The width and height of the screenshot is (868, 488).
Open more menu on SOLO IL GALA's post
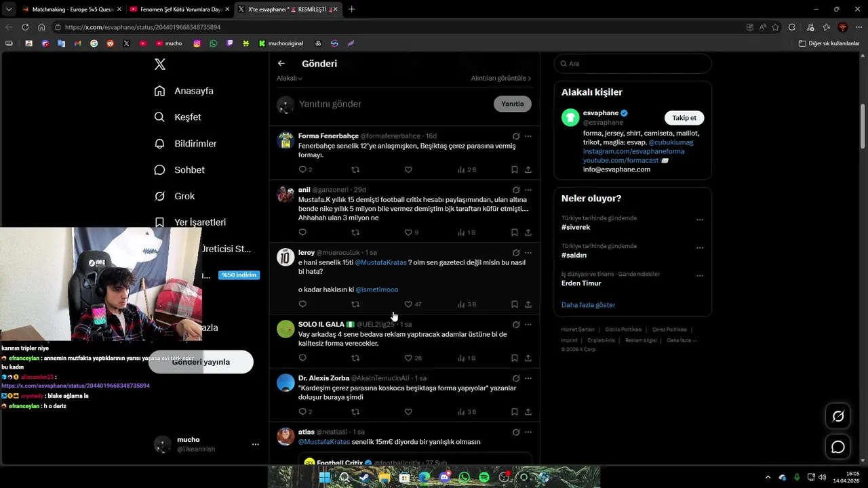[x=528, y=325]
